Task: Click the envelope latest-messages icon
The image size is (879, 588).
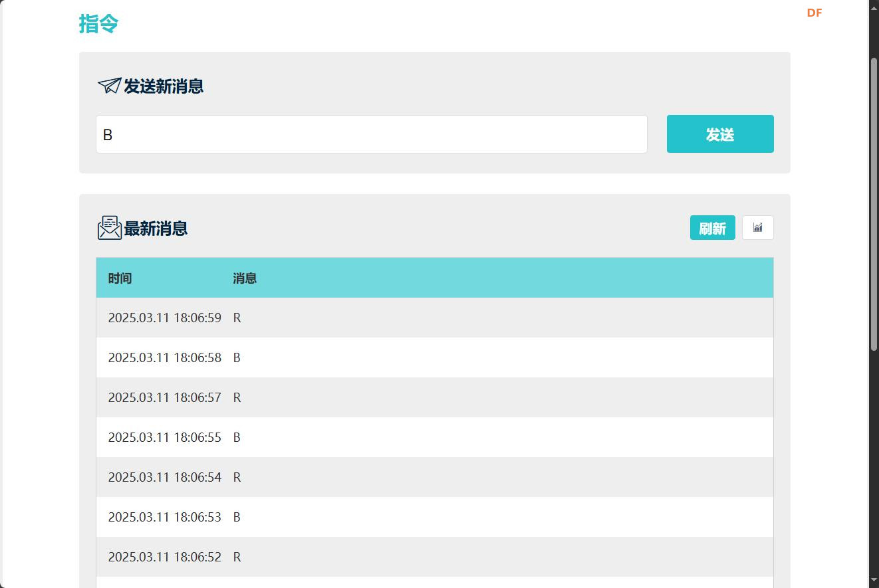Action: coord(109,228)
